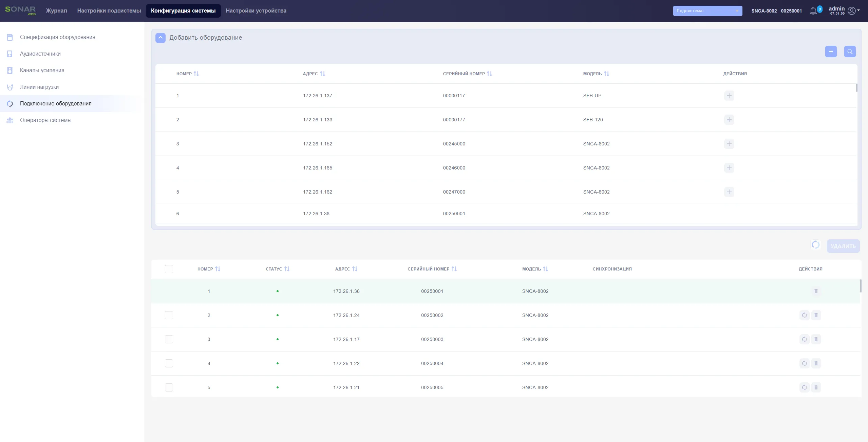
Task: Click the search equipment magnifier button
Action: (x=850, y=52)
